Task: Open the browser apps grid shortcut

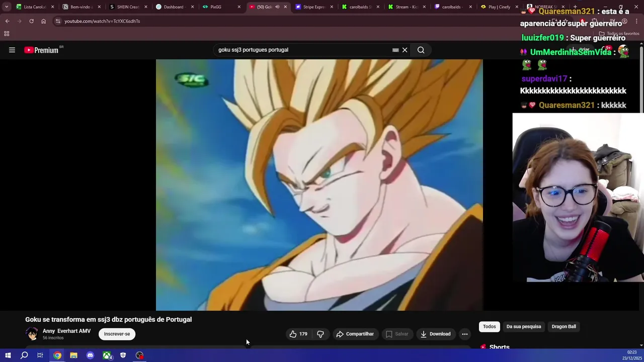Action: coord(7,34)
